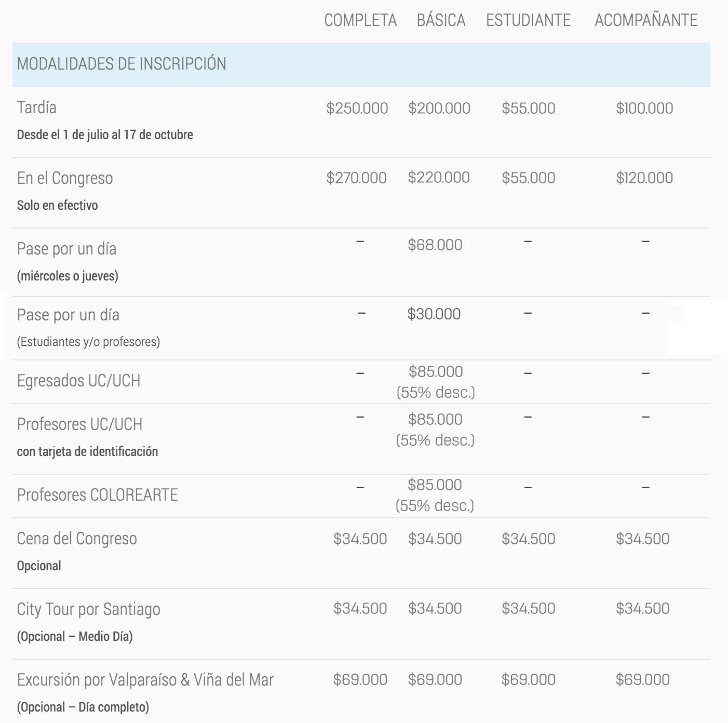Click 'Desde el 1 de julio al 17 de octubre'

tap(105, 135)
